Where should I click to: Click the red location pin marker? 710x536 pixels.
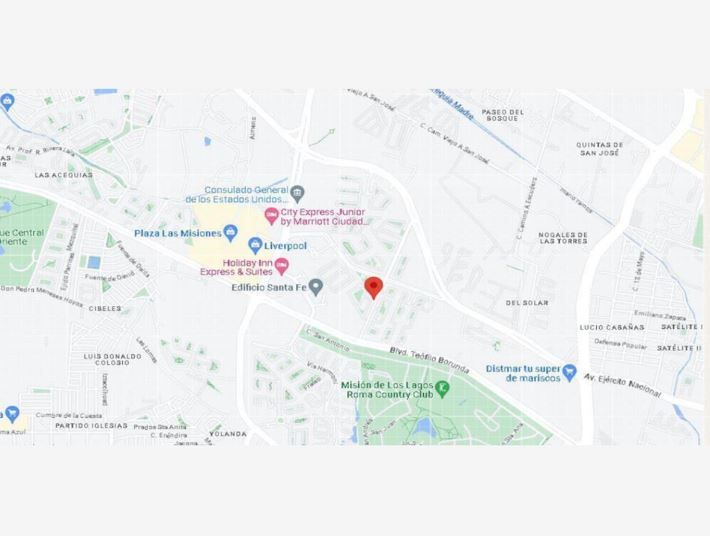374,288
